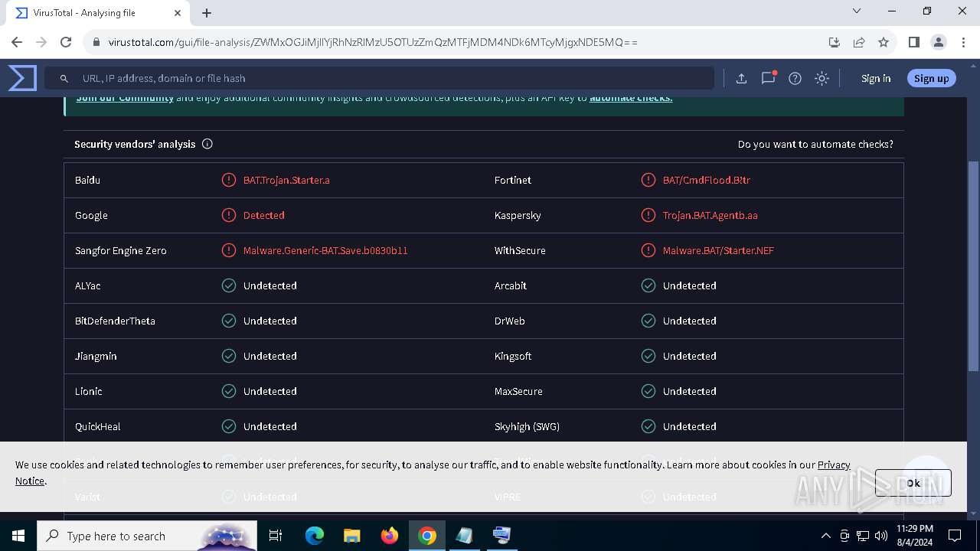Click the QuickHeal vendor name
Image resolution: width=980 pixels, height=551 pixels.
coord(97,426)
